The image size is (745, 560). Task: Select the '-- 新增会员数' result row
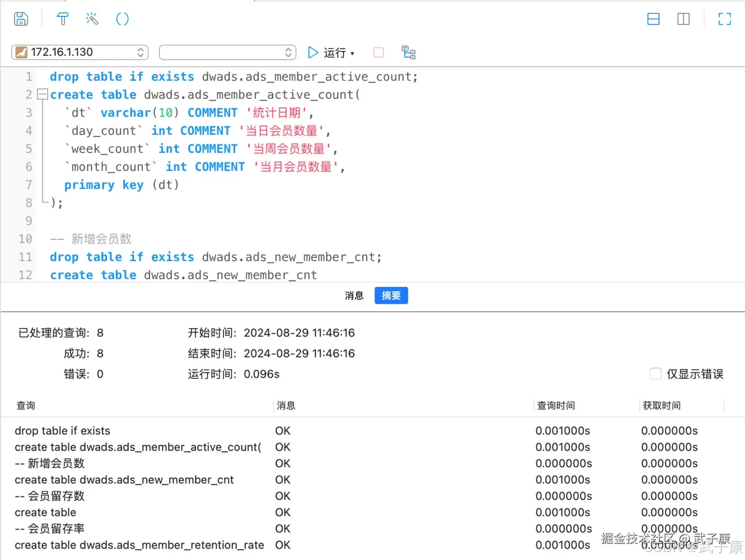(x=372, y=463)
